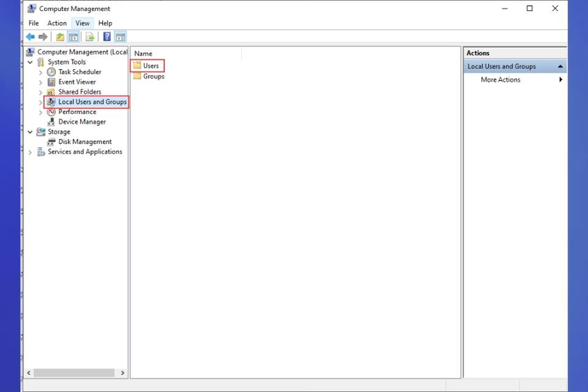Viewport: 588px width, 392px height.
Task: Select Performance in the tree
Action: coord(77,112)
